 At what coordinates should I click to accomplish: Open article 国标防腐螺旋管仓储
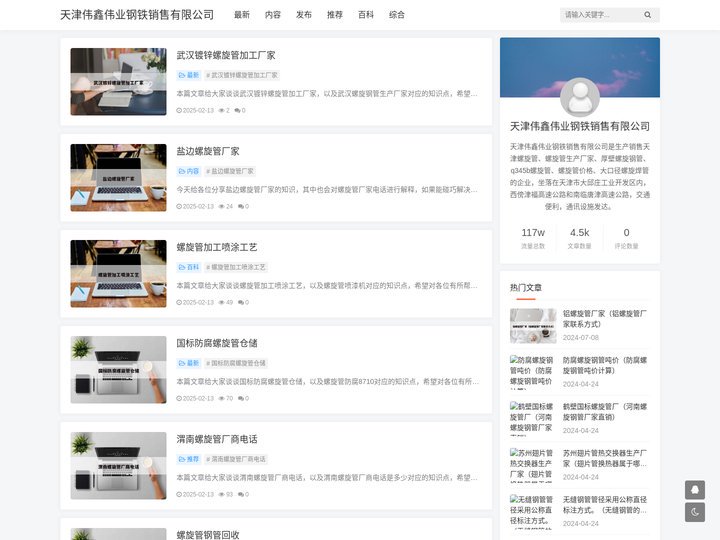click(217, 343)
